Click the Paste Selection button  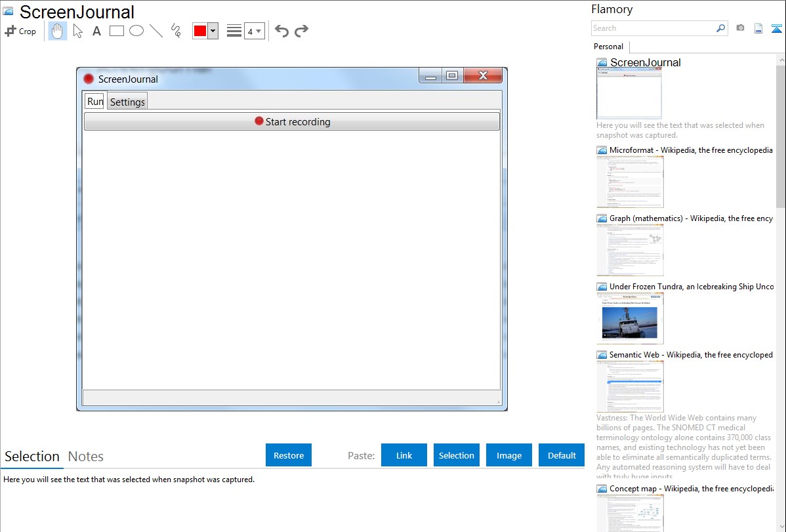pos(457,455)
